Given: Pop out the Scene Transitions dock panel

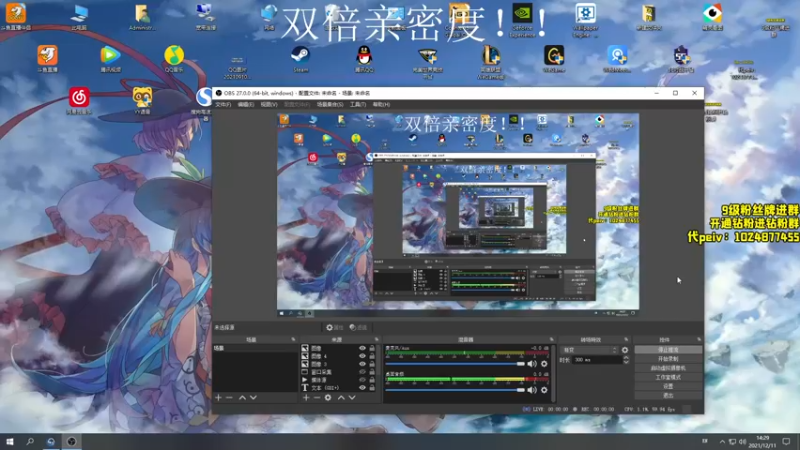Looking at the screenshot, I should click(626, 339).
